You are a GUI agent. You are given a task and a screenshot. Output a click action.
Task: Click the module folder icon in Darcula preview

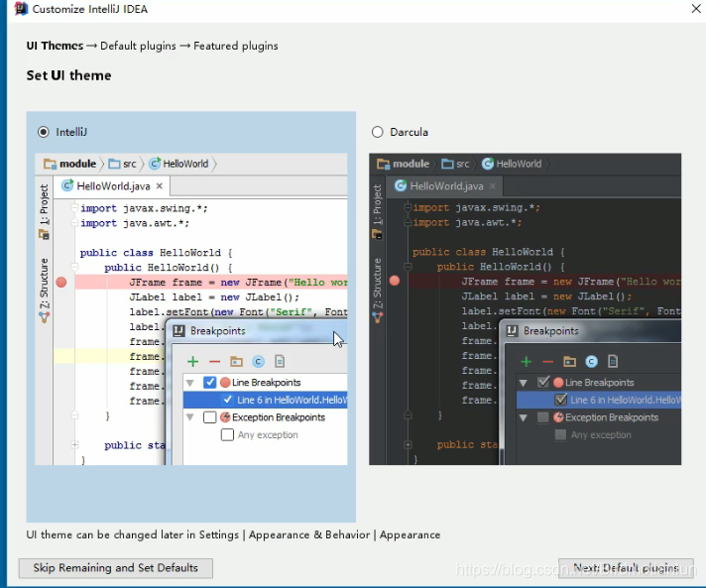coord(383,164)
